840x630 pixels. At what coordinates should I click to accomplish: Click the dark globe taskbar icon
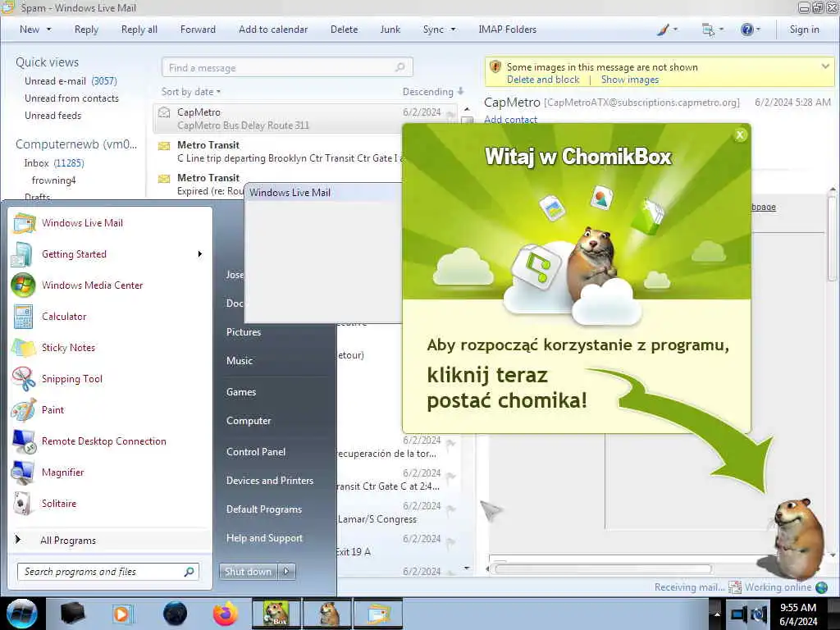[175, 614]
